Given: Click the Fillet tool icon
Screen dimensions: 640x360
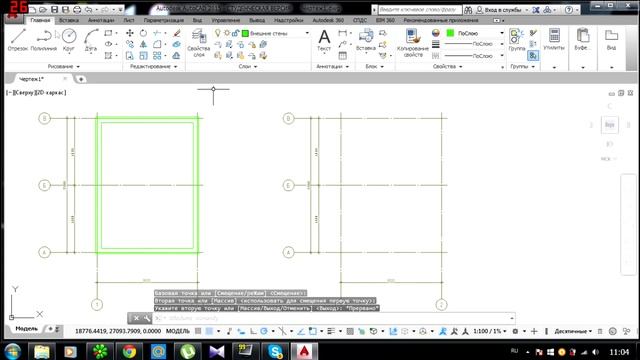Looking at the screenshot, I should point(157,44).
